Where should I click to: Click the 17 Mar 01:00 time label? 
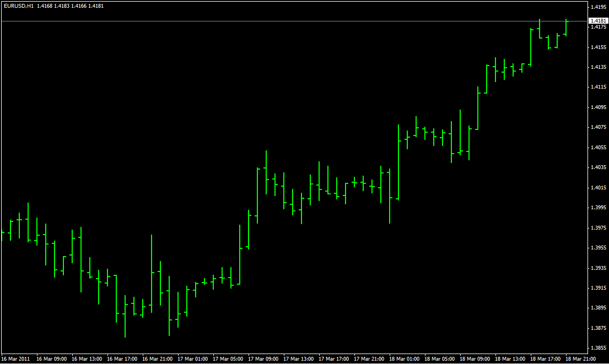[193, 359]
